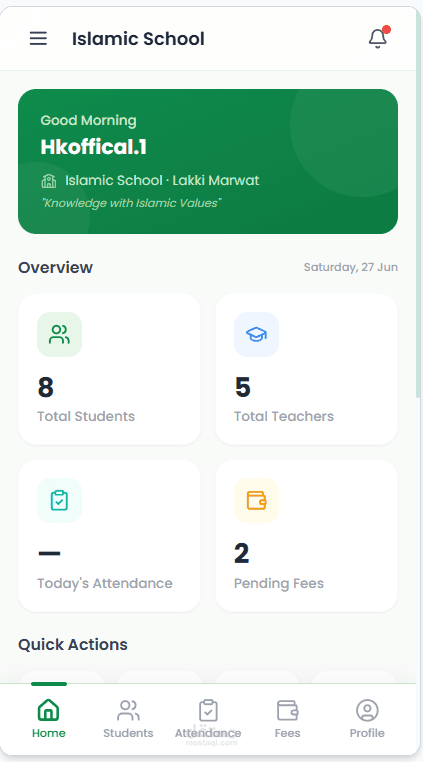The image size is (423, 762).
Task: Click Islamic School · Lakki Marwat text
Action: point(162,181)
